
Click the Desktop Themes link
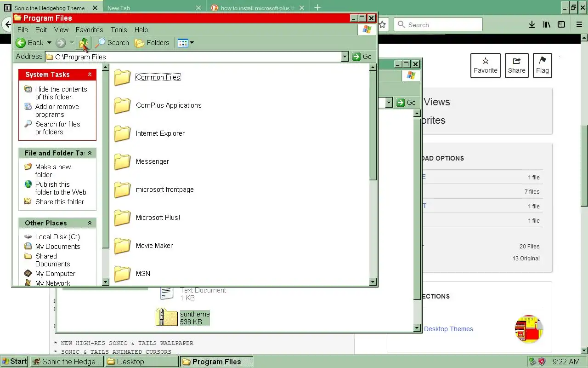coord(448,329)
